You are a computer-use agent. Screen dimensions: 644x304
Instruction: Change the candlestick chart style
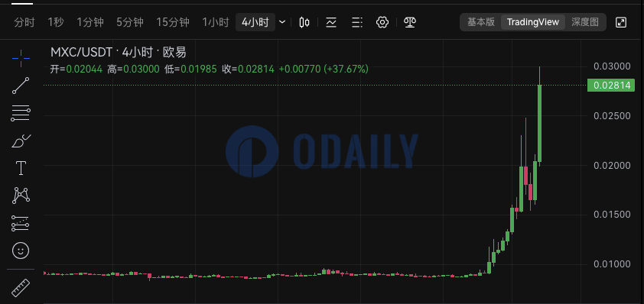304,22
